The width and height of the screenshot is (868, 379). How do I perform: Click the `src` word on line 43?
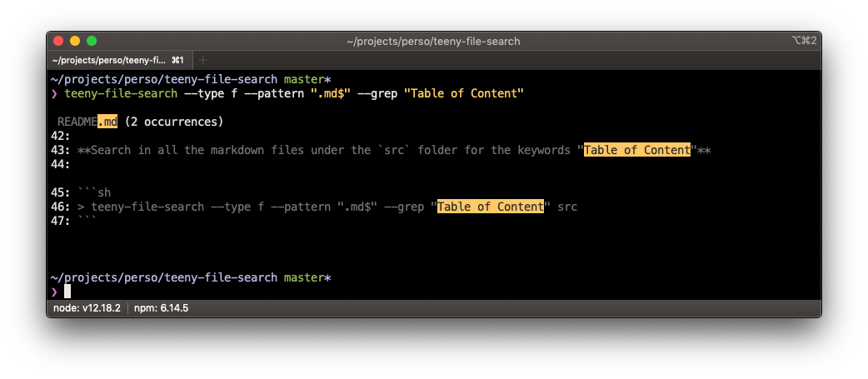coord(394,150)
